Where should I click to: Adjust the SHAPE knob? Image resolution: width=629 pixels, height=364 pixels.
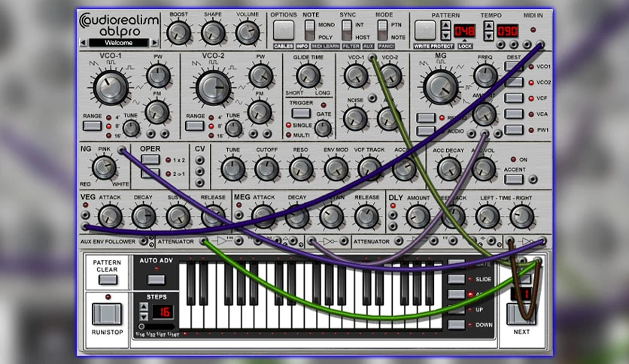coord(213,33)
